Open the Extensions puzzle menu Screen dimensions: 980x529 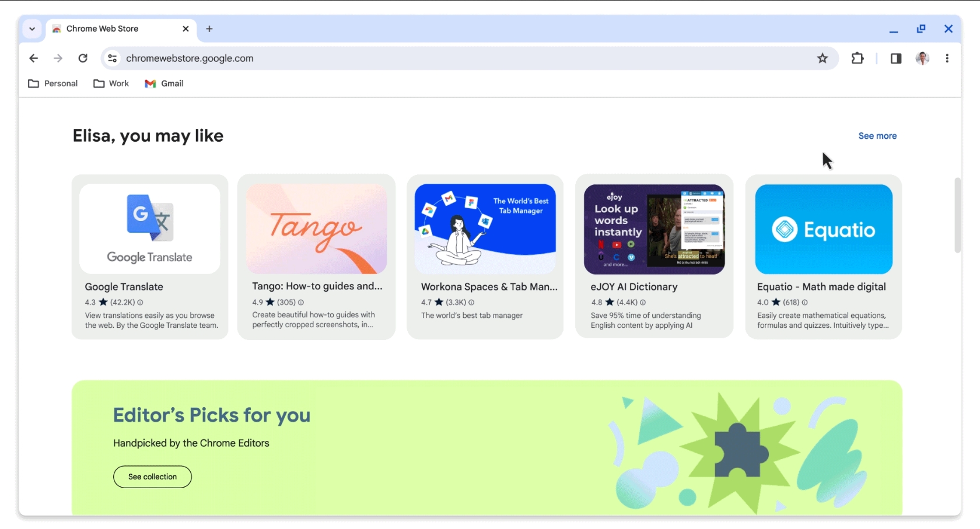click(857, 58)
